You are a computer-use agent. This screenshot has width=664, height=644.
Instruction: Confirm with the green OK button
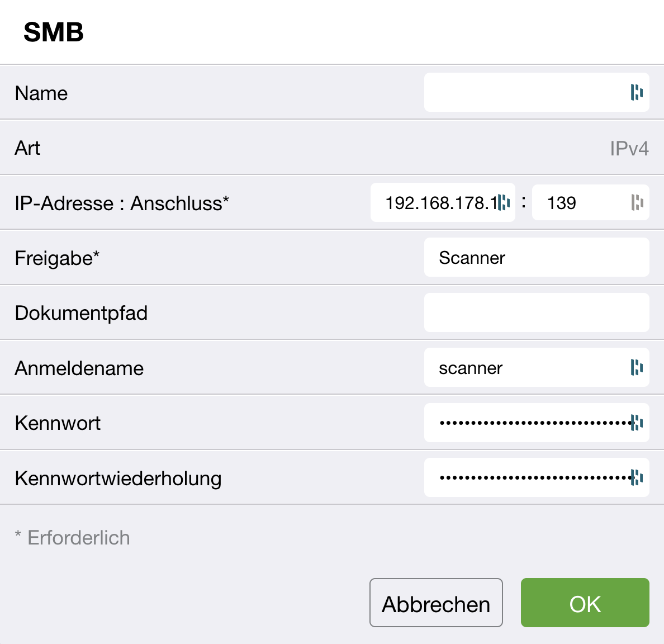point(585,603)
